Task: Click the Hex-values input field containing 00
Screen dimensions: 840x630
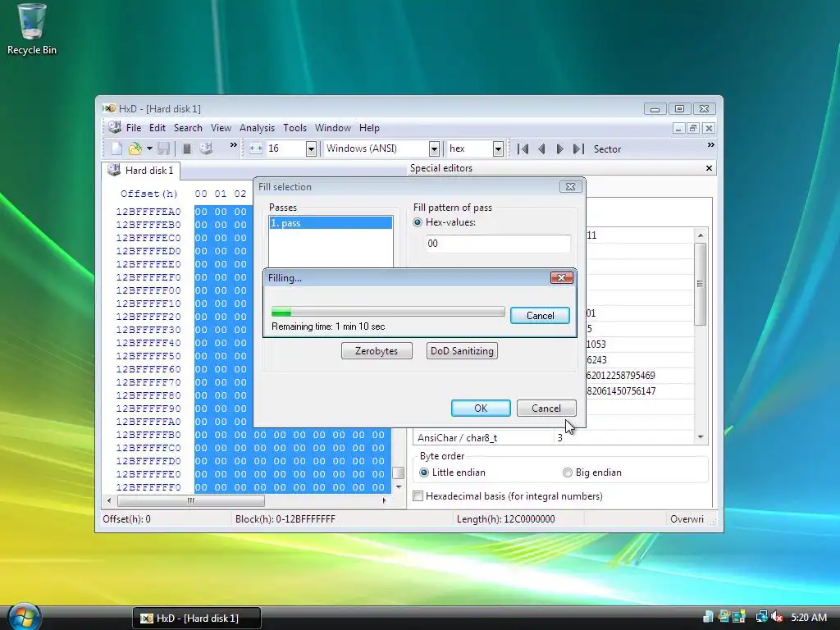Action: [x=498, y=243]
